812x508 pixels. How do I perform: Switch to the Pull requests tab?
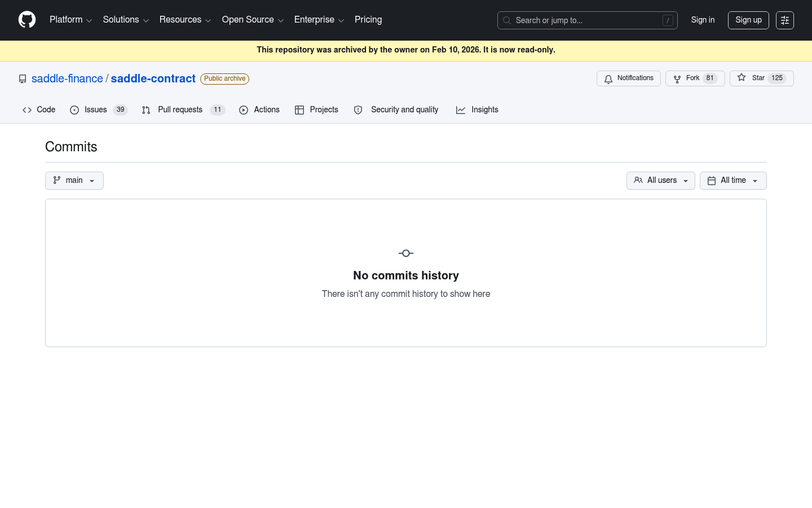183,110
